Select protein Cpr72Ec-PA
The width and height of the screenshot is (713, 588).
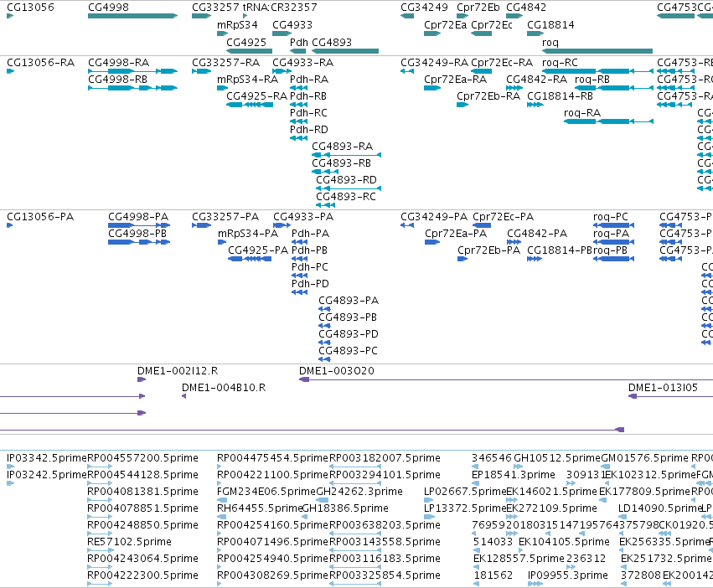pos(503,216)
